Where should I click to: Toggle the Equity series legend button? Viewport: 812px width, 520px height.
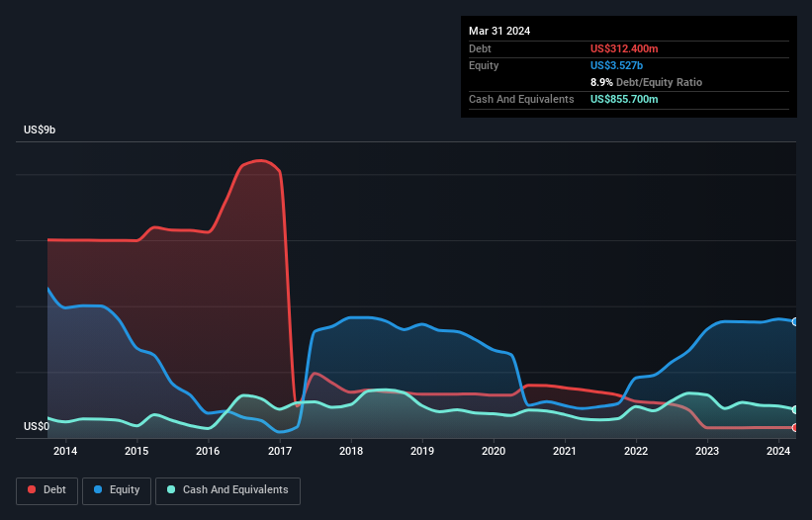(117, 490)
